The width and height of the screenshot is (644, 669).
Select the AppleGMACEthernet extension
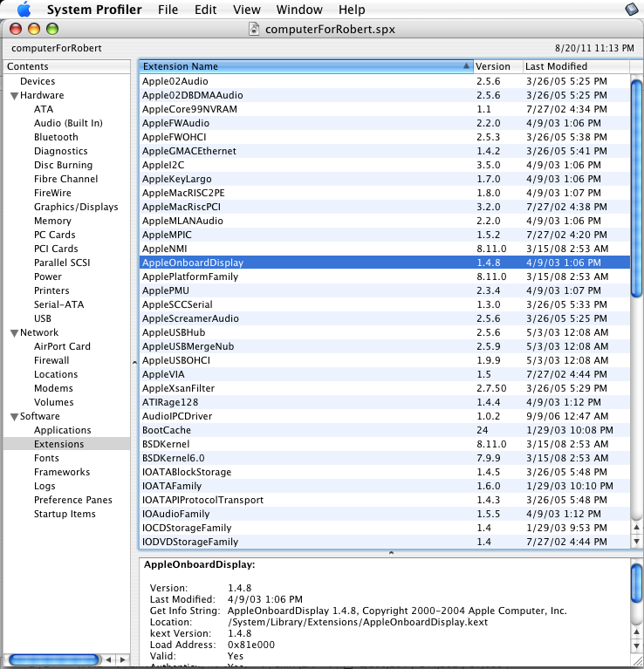(385, 151)
